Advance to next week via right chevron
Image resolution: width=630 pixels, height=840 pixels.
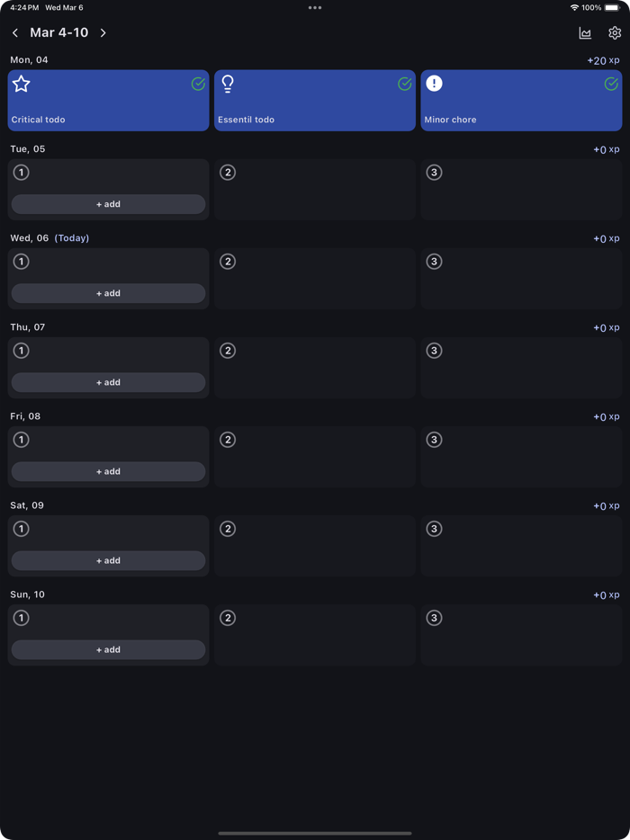click(x=103, y=32)
